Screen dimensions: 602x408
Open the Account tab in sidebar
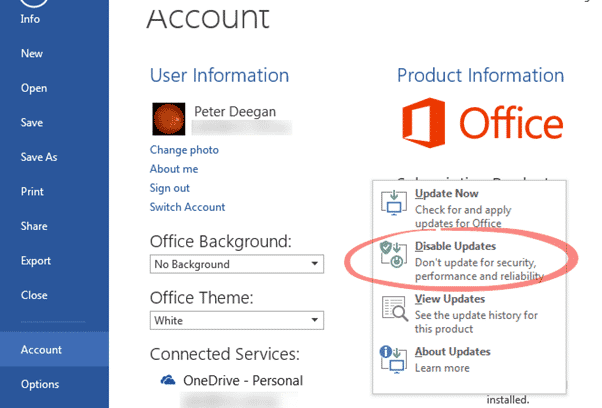coord(41,350)
